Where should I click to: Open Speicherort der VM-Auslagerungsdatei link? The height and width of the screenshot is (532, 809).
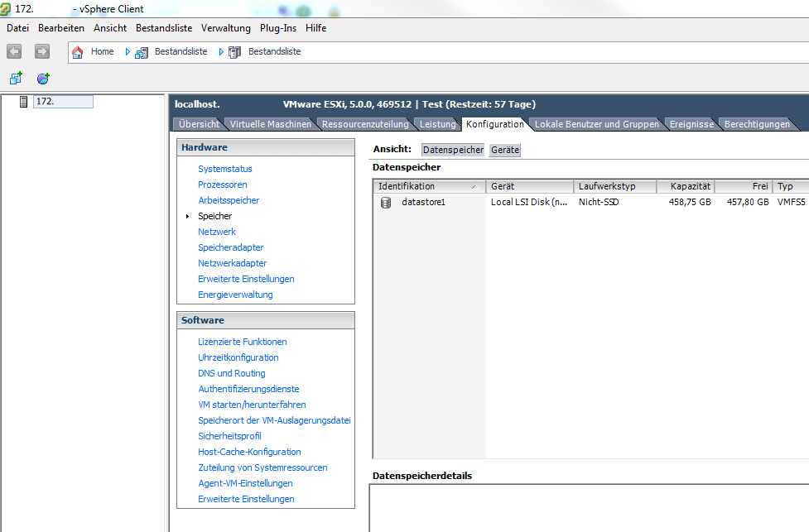coord(274,420)
